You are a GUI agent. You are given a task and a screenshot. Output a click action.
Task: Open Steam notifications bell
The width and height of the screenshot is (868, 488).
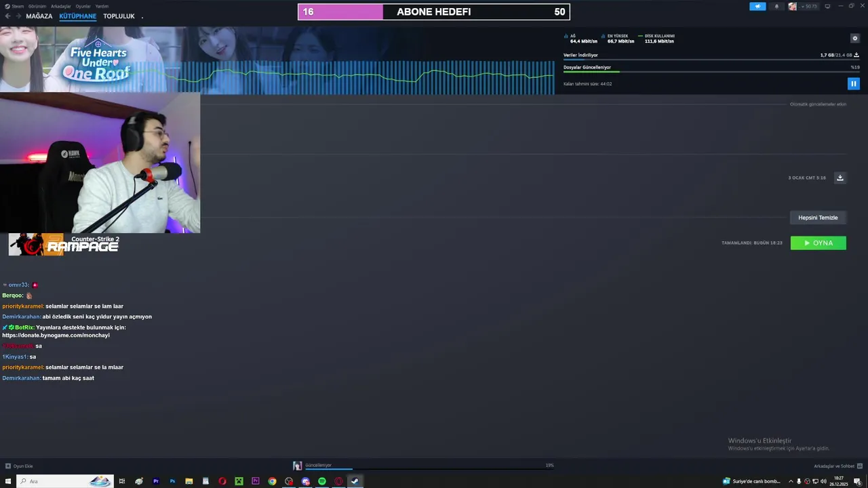776,6
